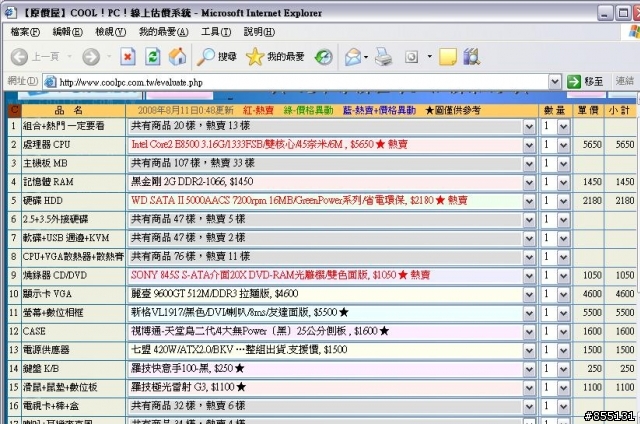Open the 說明(H) menu
Screen dimensions: 640x424
pyautogui.click(x=259, y=32)
